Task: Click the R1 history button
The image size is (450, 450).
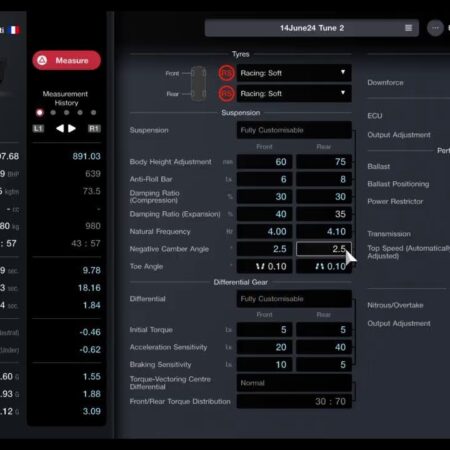Action: 94,129
